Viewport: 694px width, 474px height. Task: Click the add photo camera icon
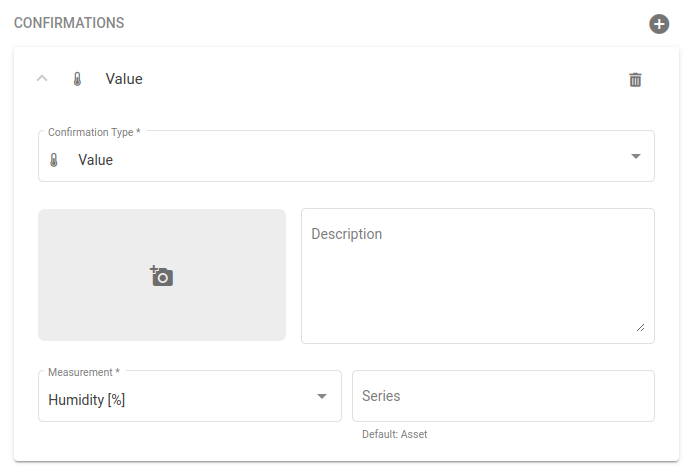click(162, 276)
